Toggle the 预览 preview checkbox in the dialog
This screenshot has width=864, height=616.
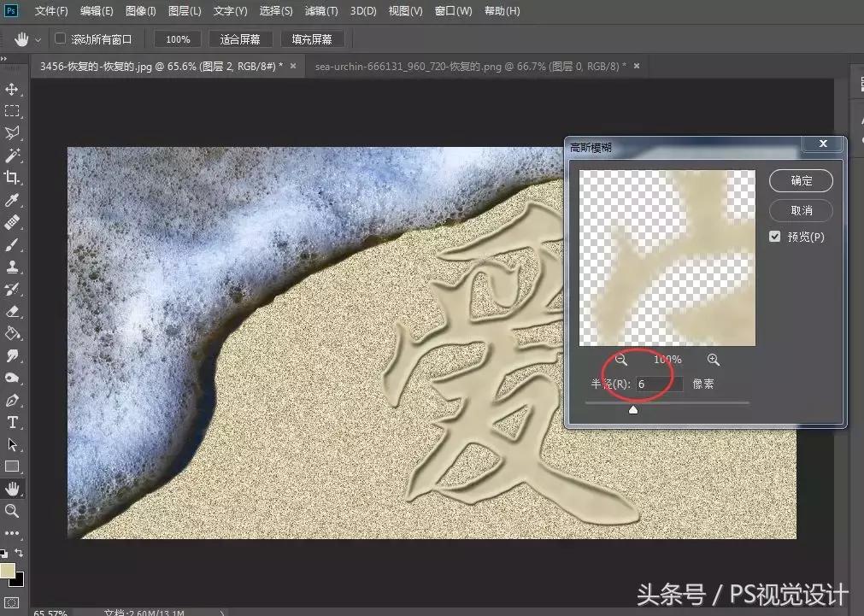(774, 237)
